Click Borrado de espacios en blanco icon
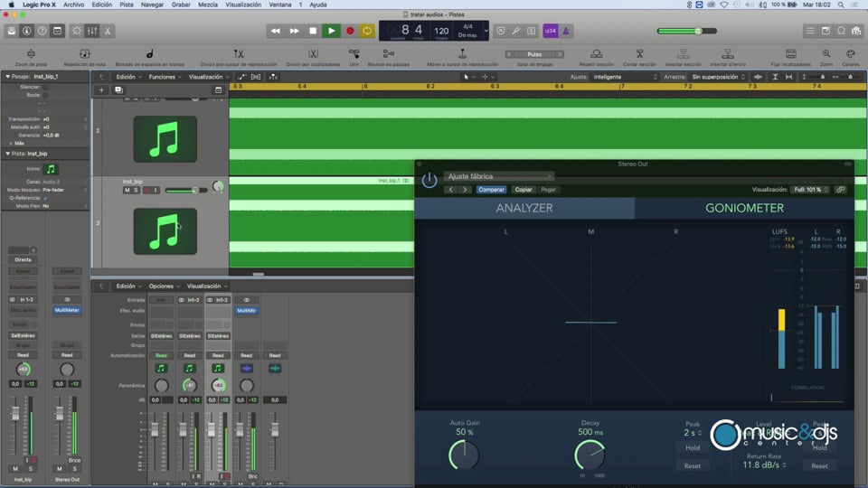868x488 pixels. tap(149, 53)
